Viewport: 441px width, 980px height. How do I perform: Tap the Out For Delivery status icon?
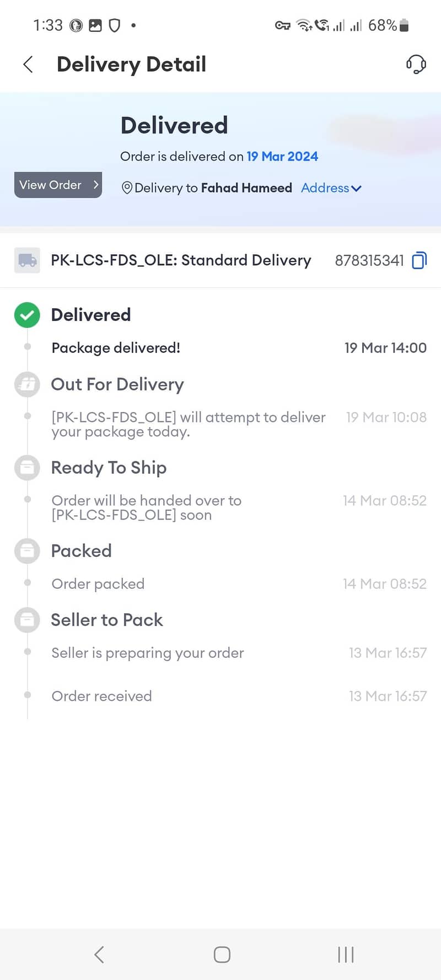pyautogui.click(x=27, y=384)
